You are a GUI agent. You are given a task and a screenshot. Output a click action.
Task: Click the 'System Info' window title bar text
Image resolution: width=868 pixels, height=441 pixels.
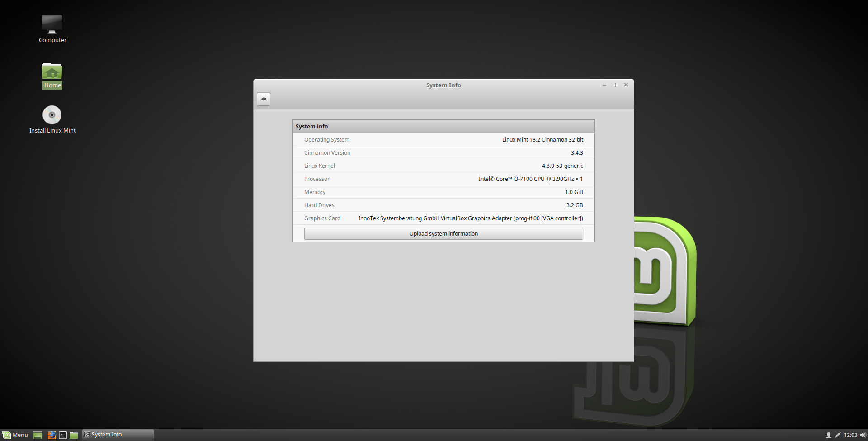(x=443, y=85)
